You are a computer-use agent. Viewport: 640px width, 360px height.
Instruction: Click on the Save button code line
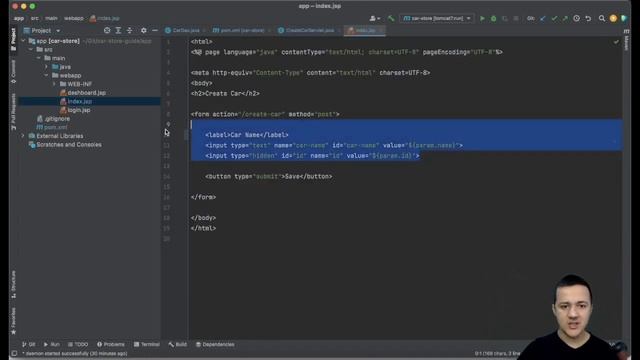tap(269, 177)
